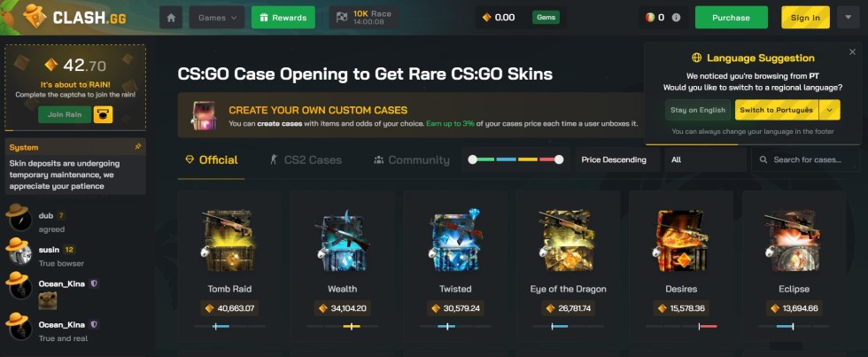
Task: Open the 10K Race flag icon
Action: click(342, 18)
